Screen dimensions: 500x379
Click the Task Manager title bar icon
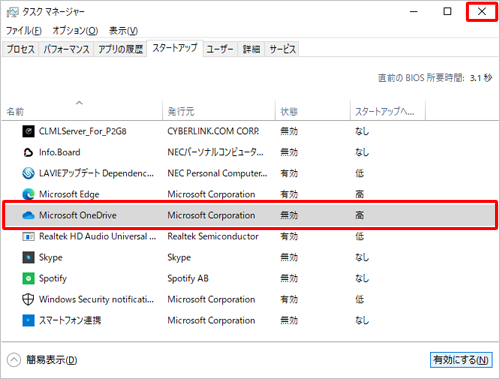pyautogui.click(x=12, y=12)
